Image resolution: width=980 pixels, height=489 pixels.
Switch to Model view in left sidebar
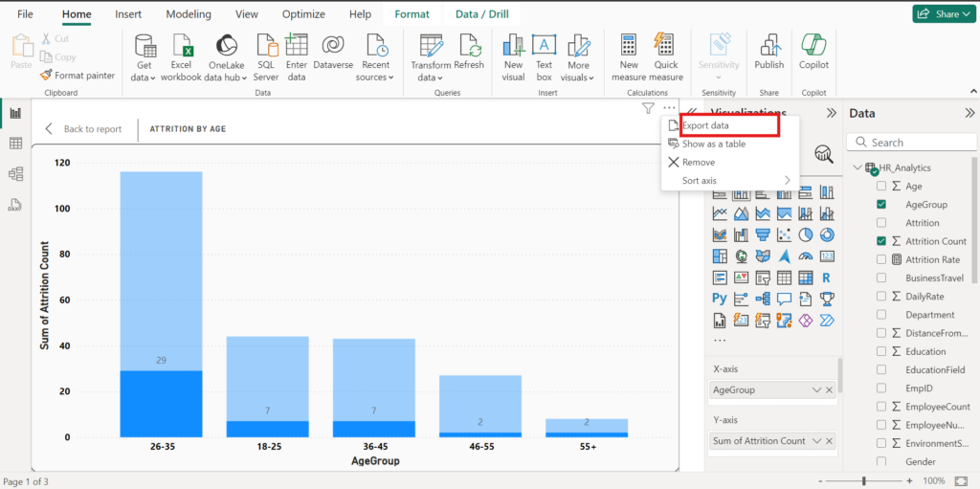15,174
